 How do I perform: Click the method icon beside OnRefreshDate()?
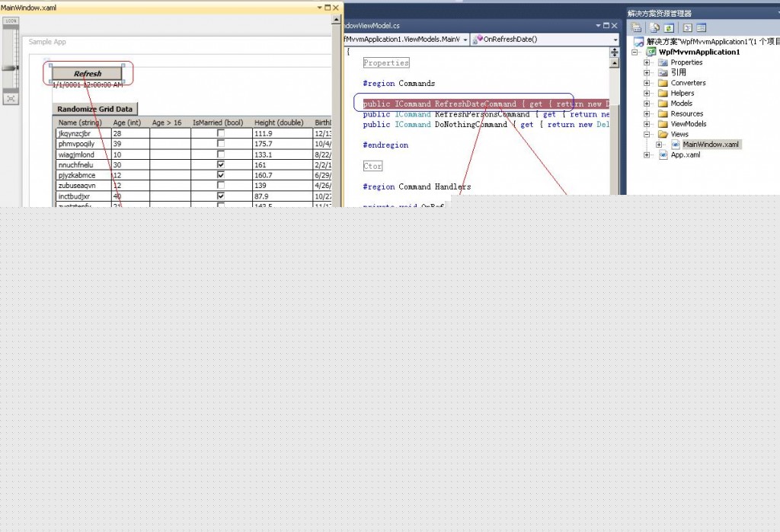(478, 39)
